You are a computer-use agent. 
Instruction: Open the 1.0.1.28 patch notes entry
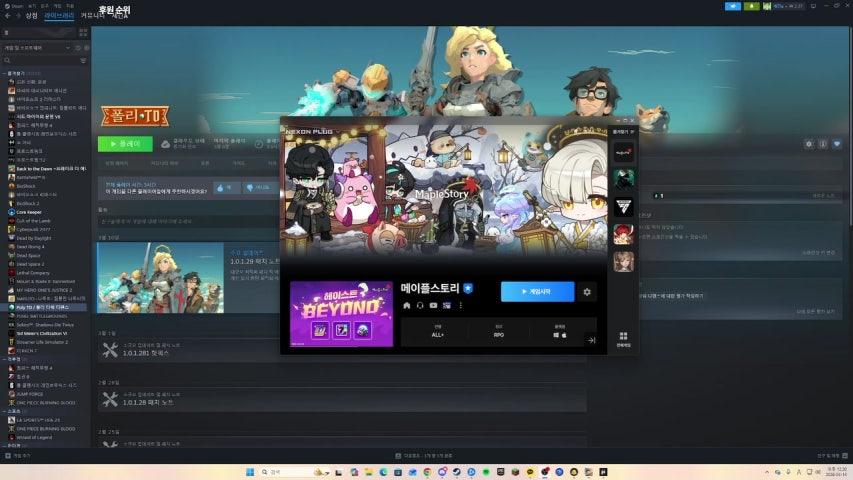tap(343, 399)
